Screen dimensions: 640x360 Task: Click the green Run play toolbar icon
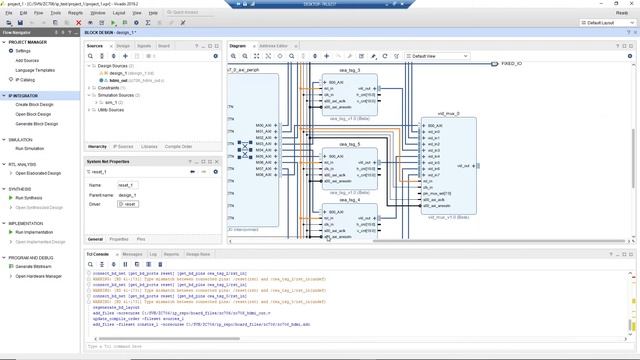113,23
